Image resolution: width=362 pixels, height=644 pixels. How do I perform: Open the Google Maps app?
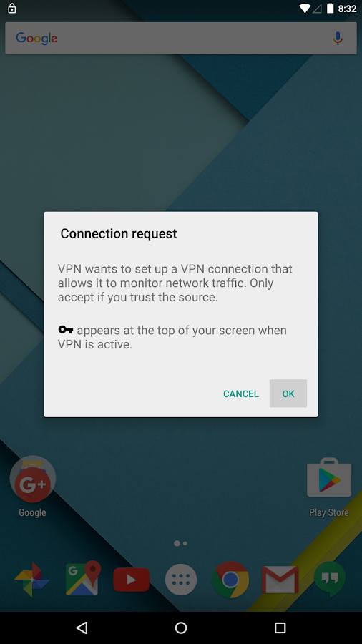click(82, 579)
